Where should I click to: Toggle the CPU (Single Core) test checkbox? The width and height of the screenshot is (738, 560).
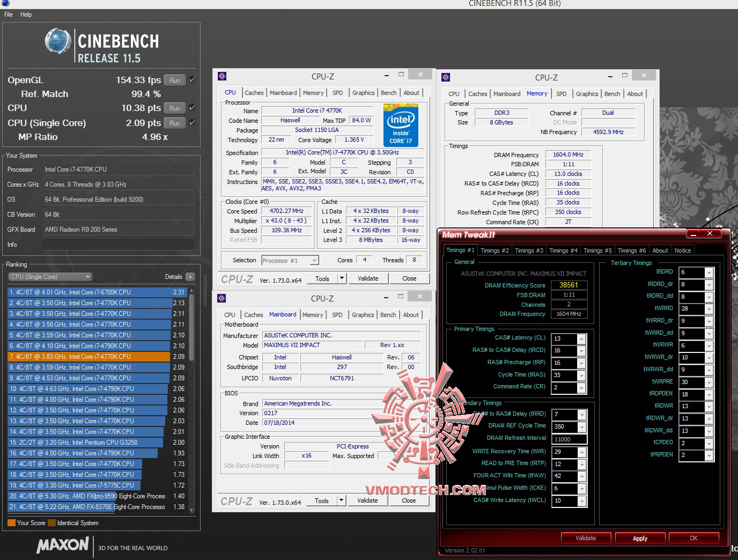pyautogui.click(x=192, y=123)
